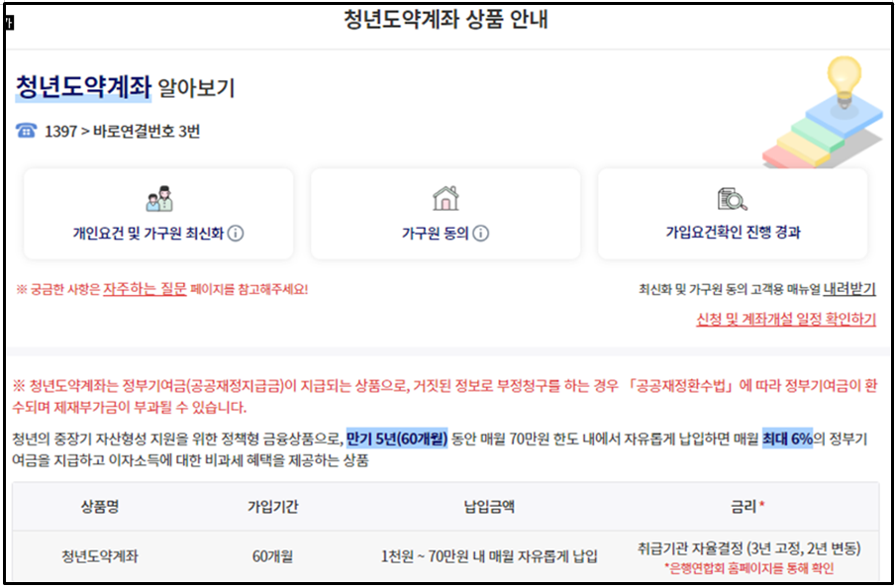The image size is (895, 588).
Task: Click the 60개월 table cell
Action: pyautogui.click(x=272, y=556)
